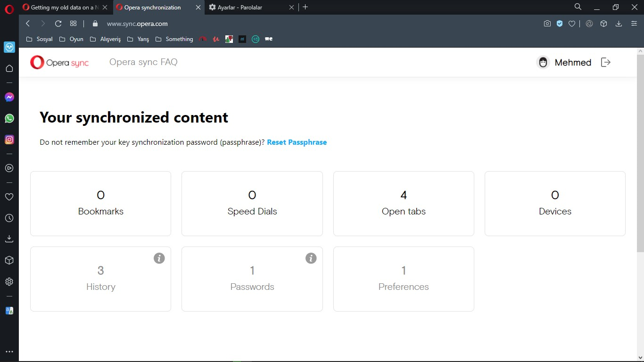
Task: Open the Devices sync card
Action: (555, 204)
